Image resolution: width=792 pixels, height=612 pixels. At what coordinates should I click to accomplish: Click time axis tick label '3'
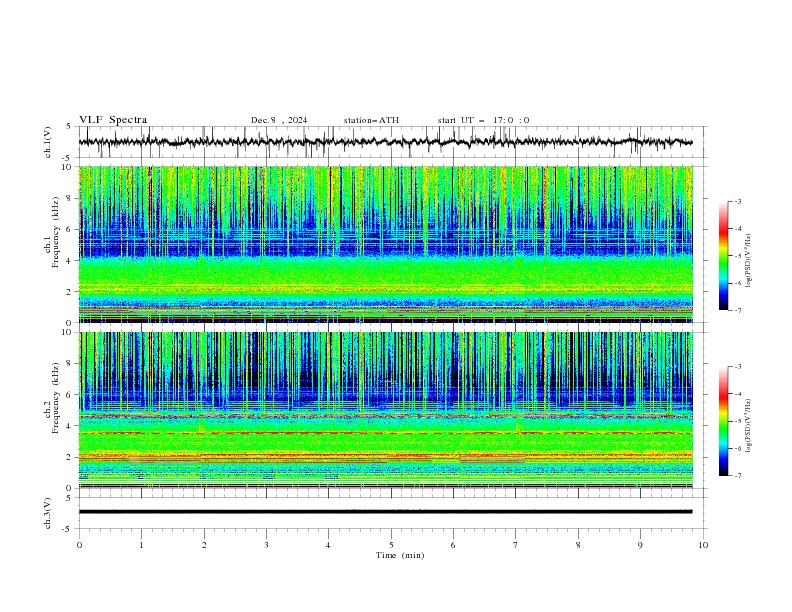[x=266, y=545]
